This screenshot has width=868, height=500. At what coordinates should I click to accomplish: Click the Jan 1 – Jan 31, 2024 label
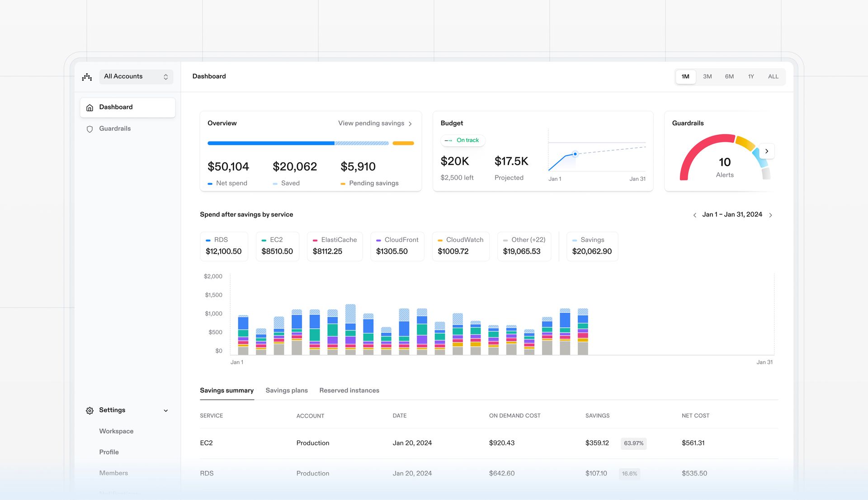pyautogui.click(x=732, y=215)
